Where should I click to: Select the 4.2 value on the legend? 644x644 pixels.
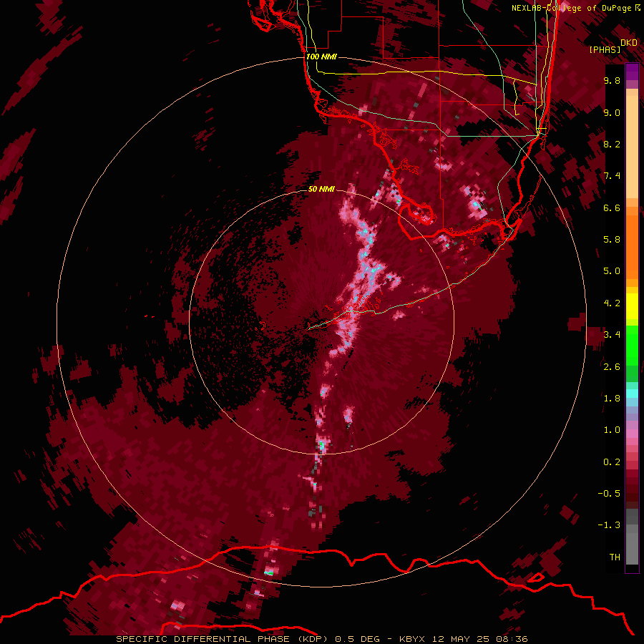[x=612, y=303]
